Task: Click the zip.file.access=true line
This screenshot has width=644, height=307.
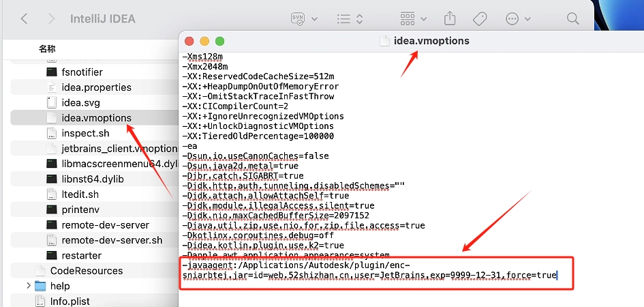Action: point(304,225)
